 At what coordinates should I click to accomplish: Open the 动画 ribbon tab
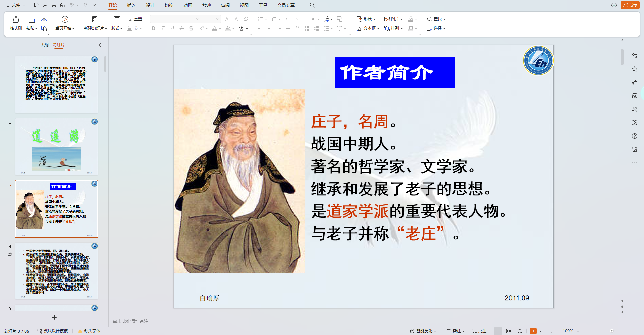188,5
